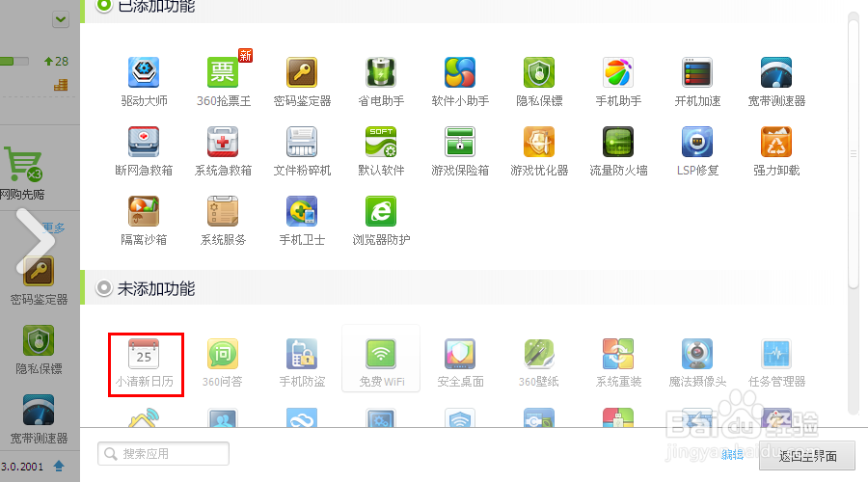Launch 开机加速 tool
Viewport: 868px width, 482px height.
(697, 81)
